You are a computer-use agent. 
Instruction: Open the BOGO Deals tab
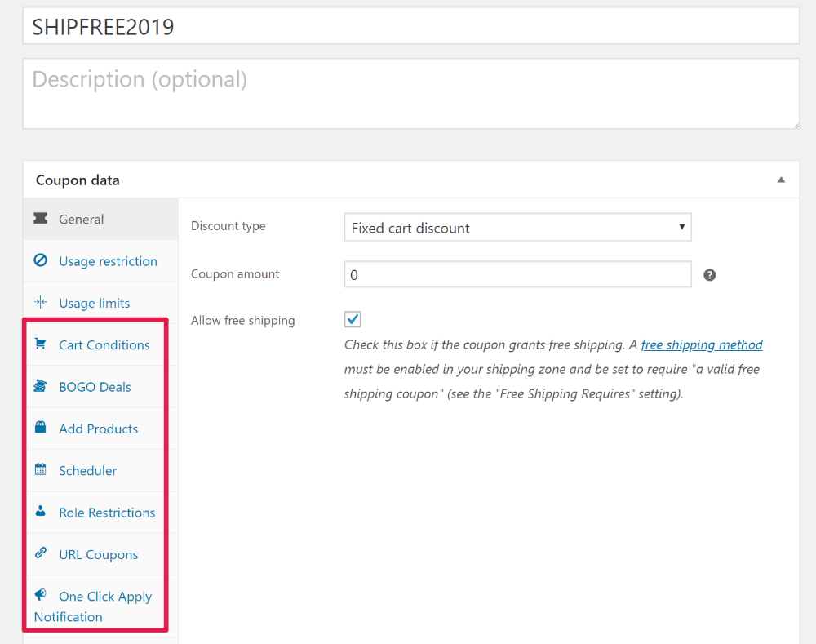click(x=101, y=387)
